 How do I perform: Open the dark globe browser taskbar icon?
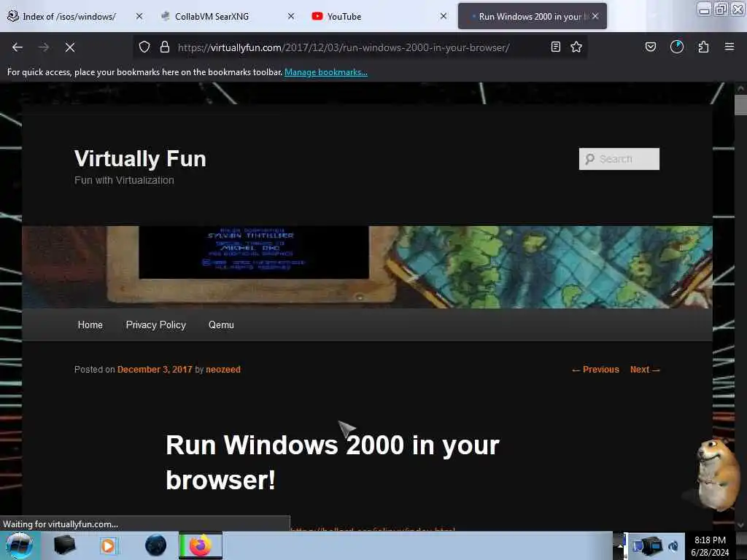coord(155,545)
